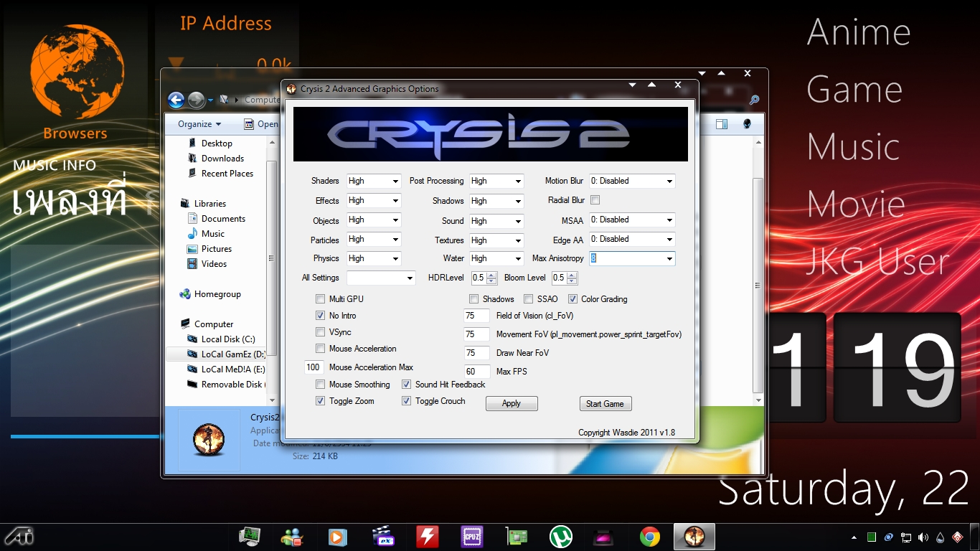Click the Open button in Explorer toolbar
Image resolution: width=980 pixels, height=551 pixels.
point(261,124)
